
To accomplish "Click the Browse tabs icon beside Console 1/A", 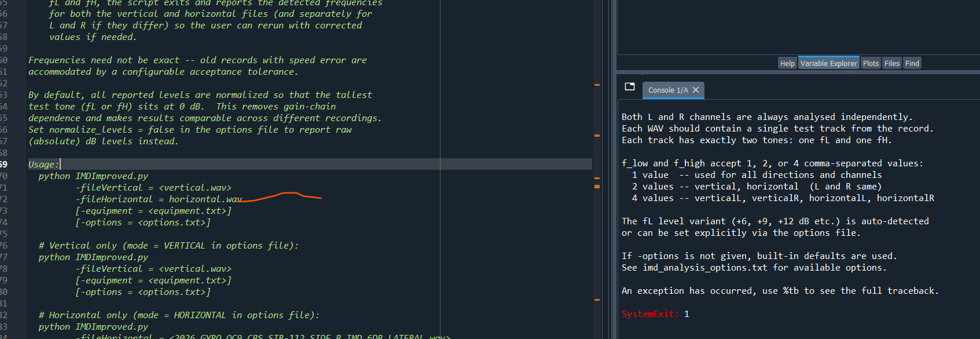I will pyautogui.click(x=630, y=87).
